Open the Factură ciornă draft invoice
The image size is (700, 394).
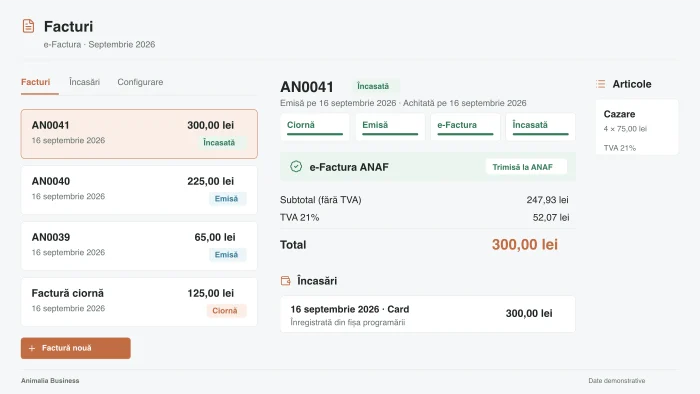139,302
